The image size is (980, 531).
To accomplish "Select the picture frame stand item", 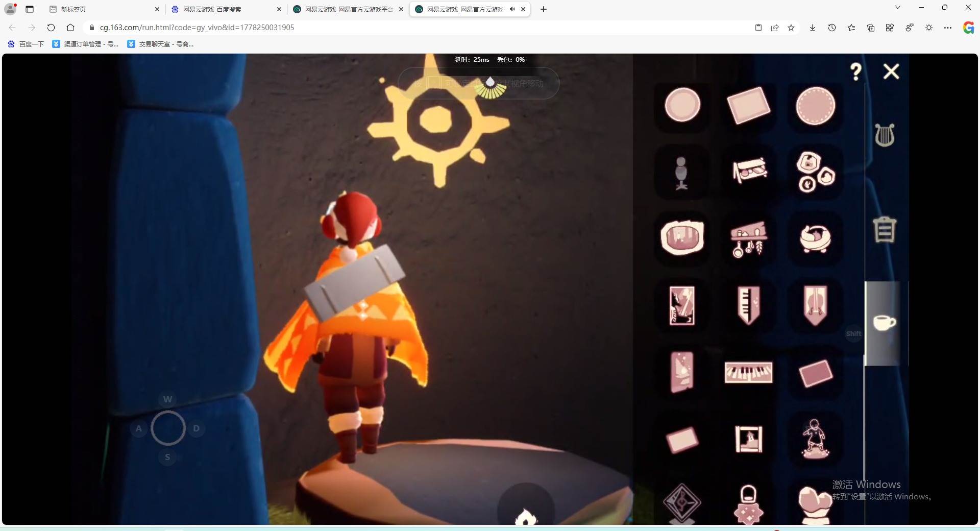I will (748, 439).
